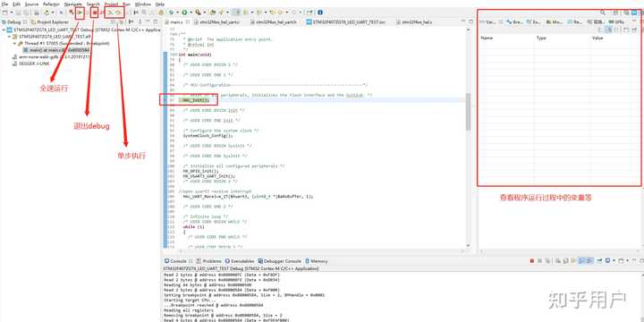Image resolution: width=644 pixels, height=322 pixels.
Task: Click the Step Over toolbar icon
Action: click(x=118, y=13)
